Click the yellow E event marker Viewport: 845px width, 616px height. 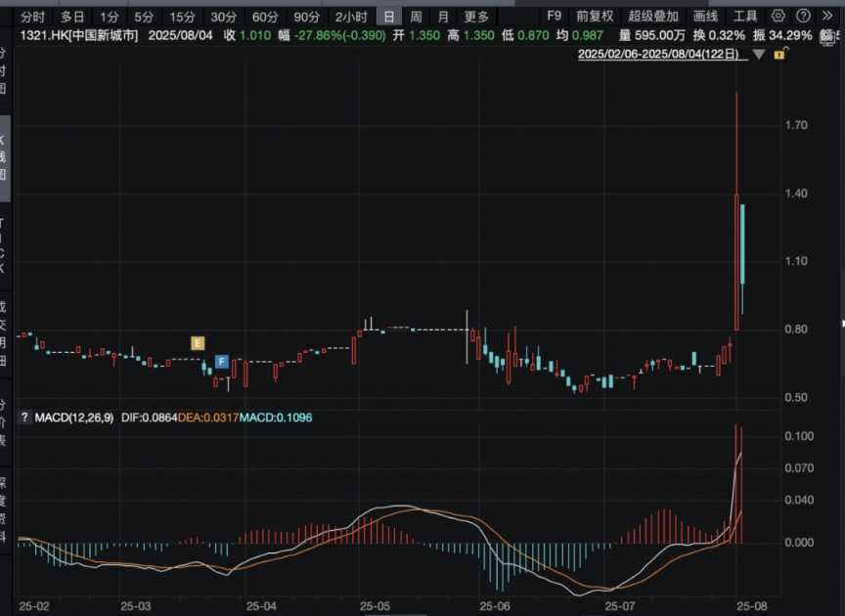[198, 343]
